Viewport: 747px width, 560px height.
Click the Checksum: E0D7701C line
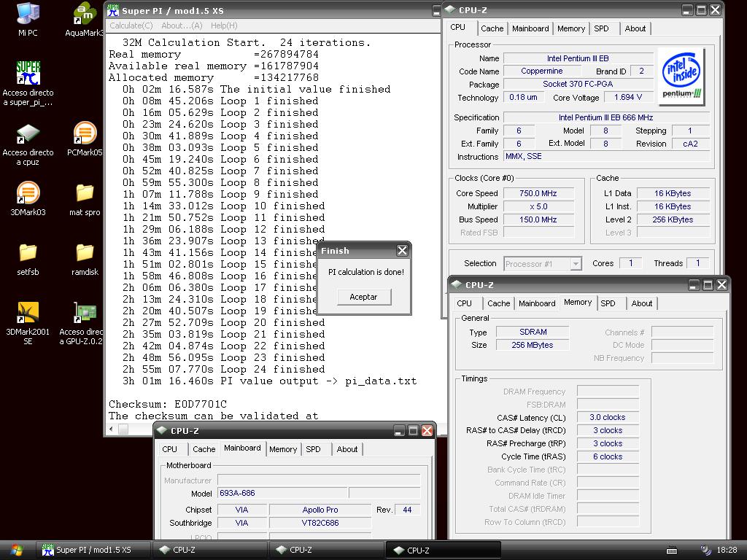(168, 404)
